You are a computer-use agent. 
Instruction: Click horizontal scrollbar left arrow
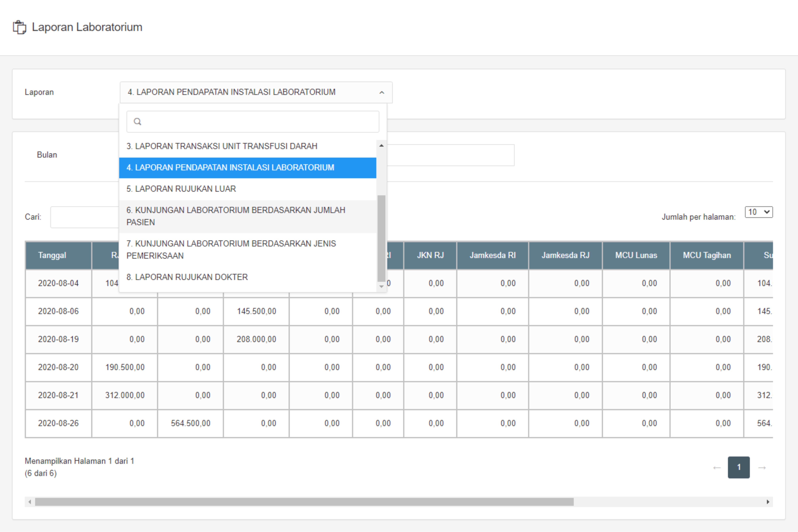(30, 502)
